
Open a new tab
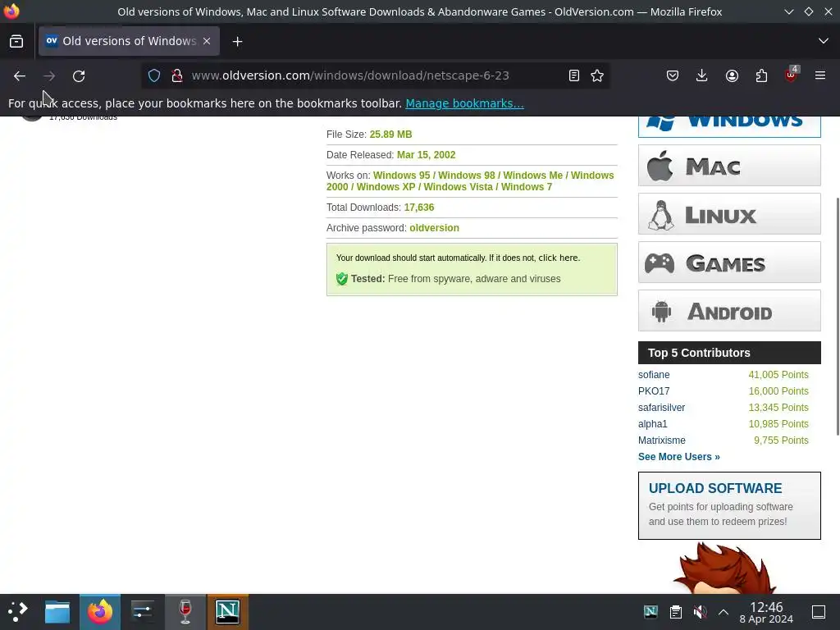coord(237,41)
